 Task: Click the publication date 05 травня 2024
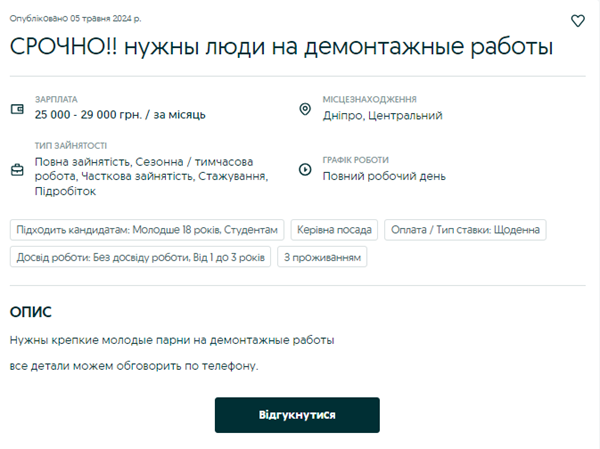[x=75, y=19]
